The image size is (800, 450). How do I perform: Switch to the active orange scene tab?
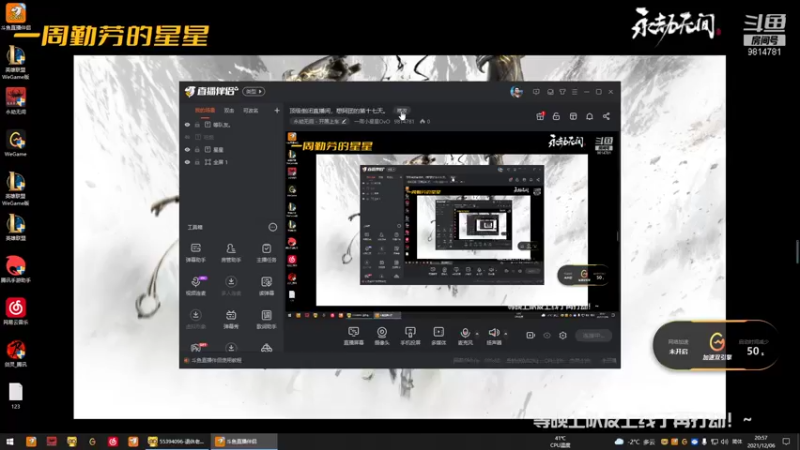pyautogui.click(x=205, y=110)
